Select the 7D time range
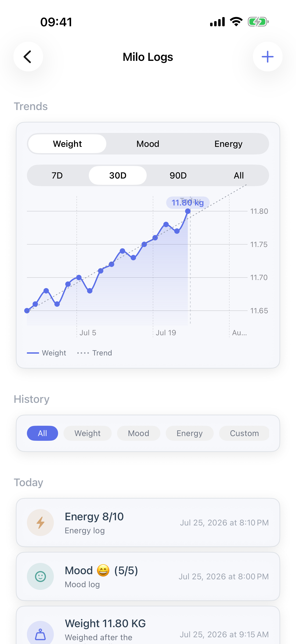The height and width of the screenshot is (644, 296). (x=57, y=175)
